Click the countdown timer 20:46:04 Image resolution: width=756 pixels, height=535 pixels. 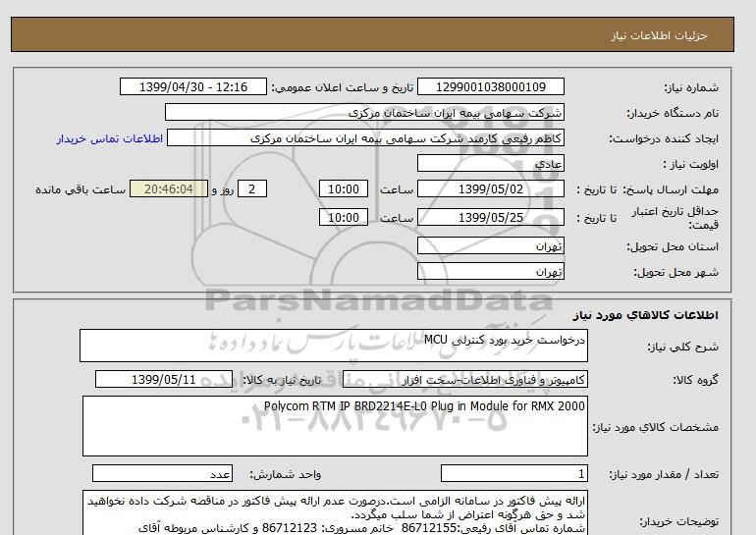pyautogui.click(x=169, y=188)
